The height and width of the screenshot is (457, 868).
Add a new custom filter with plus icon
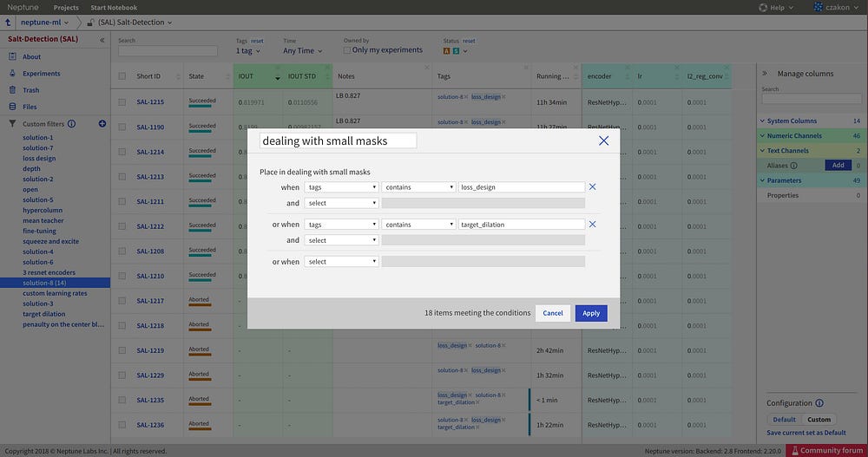(102, 123)
